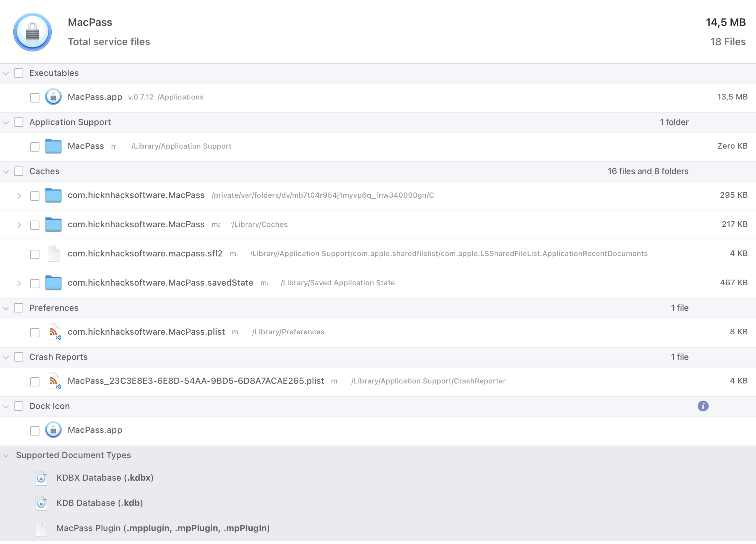Viewport: 756px width, 544px height.
Task: Click the plist icon beside com.hicknhacksoftware.MacPass.plist
Action: [x=53, y=332]
